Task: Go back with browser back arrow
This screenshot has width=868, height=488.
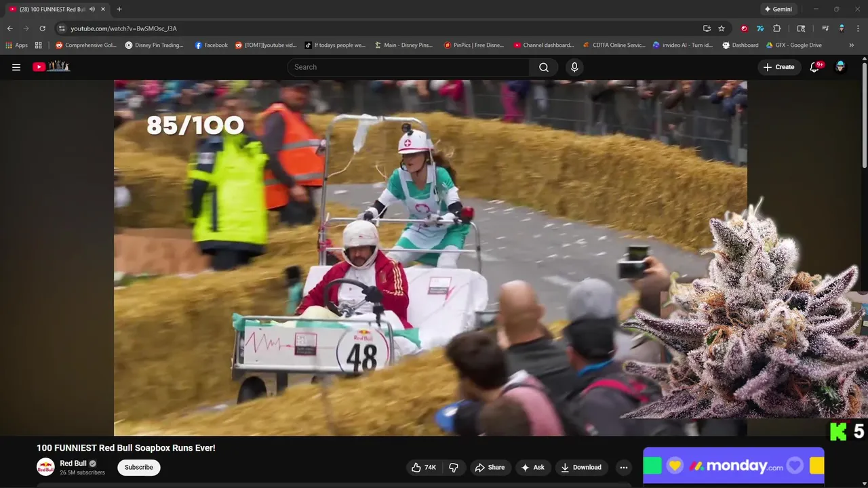Action: [x=9, y=28]
